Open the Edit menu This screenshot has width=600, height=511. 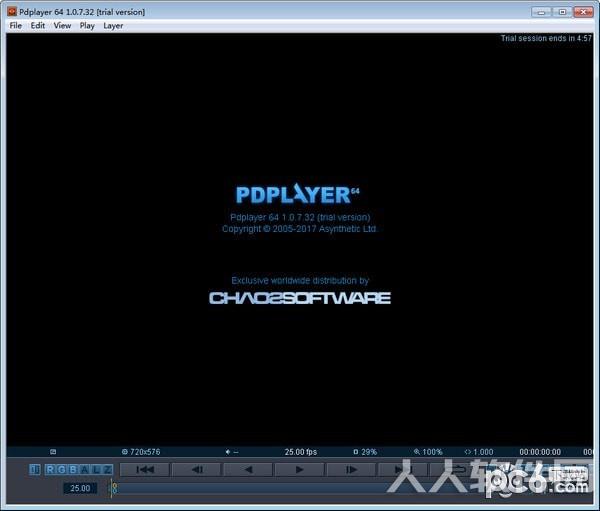(38, 26)
